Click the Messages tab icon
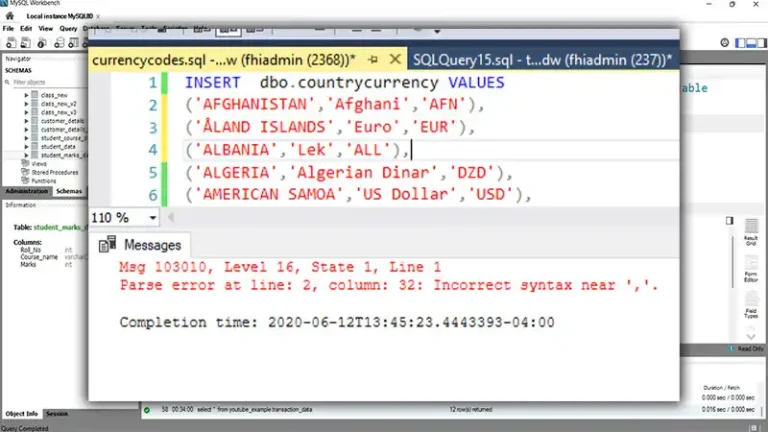768x432 pixels. [107, 244]
